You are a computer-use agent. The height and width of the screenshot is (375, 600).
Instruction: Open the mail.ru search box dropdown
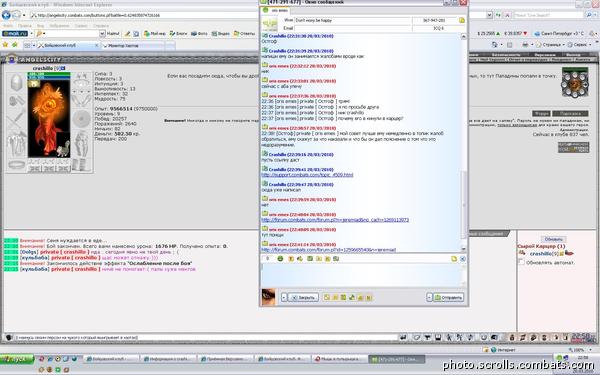[102, 34]
